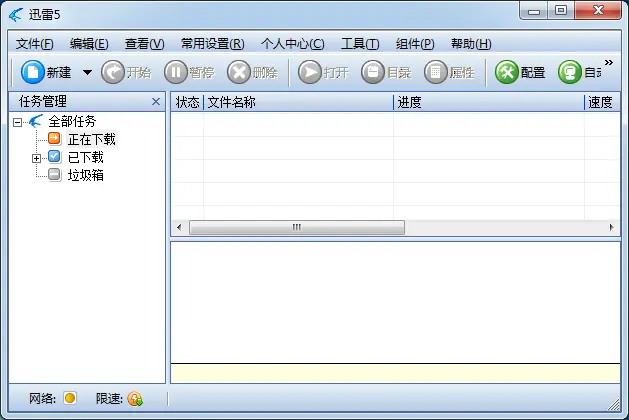Click the network status indicator icon
This screenshot has width=629, height=420.
(70, 398)
